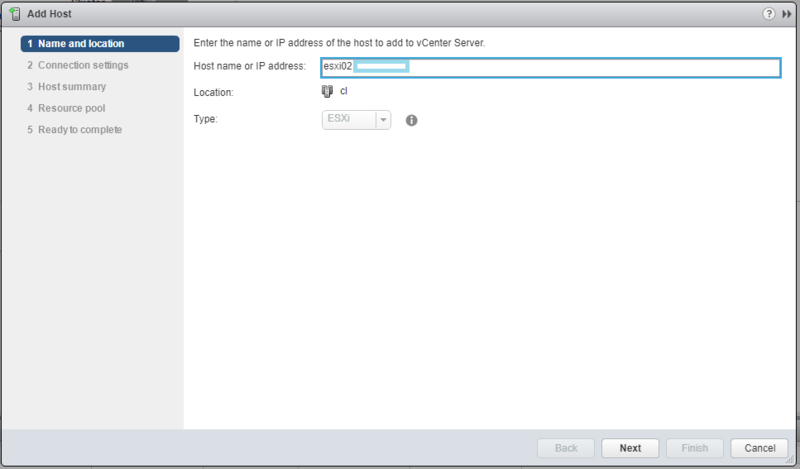The image size is (800, 469).
Task: Click the Finish button
Action: coord(694,448)
